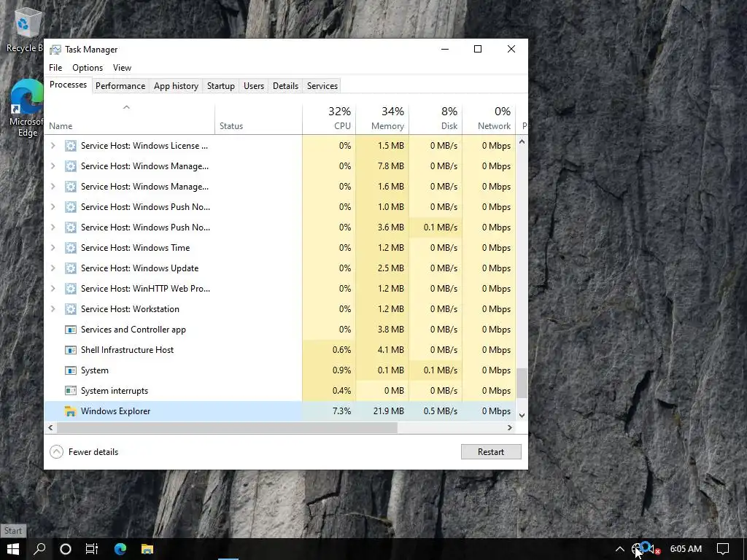Sort processes by Network column header
The image size is (747, 560).
point(489,118)
